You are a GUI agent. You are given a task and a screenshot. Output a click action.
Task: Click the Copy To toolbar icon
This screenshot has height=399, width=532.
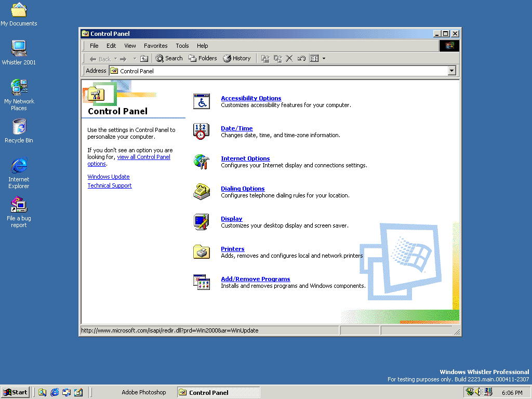pyautogui.click(x=277, y=59)
